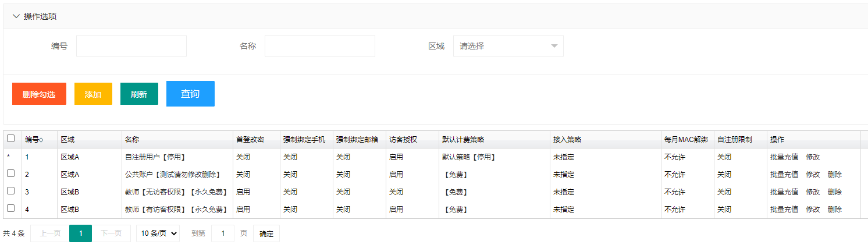Click 修改 for 教师【无访客权限】 row
The height and width of the screenshot is (248, 868).
pos(813,192)
